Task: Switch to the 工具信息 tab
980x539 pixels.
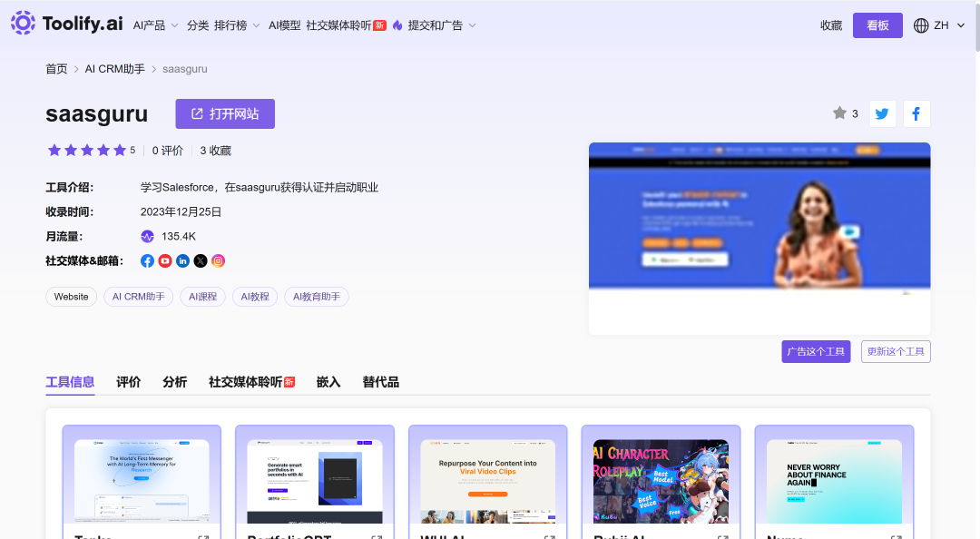Action: coord(70,382)
